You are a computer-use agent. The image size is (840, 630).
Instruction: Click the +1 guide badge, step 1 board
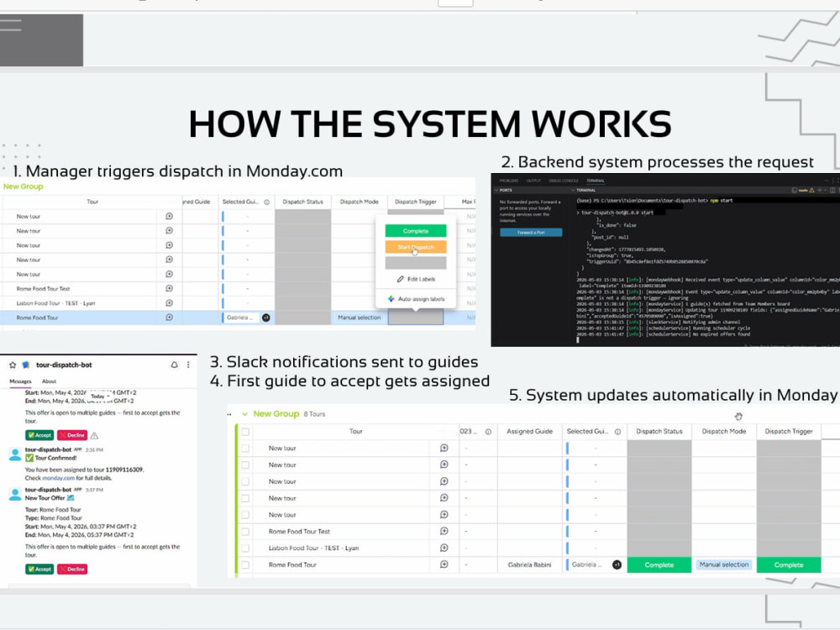[x=265, y=318]
